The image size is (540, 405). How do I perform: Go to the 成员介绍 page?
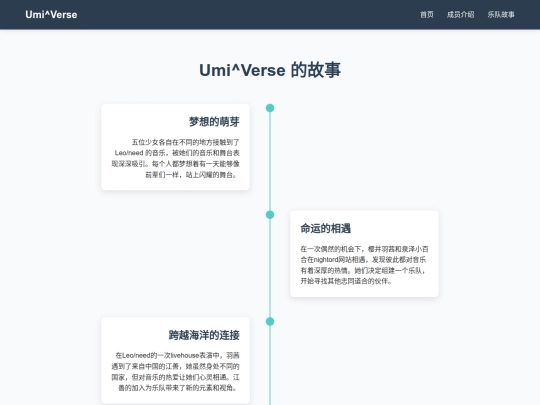[460, 14]
